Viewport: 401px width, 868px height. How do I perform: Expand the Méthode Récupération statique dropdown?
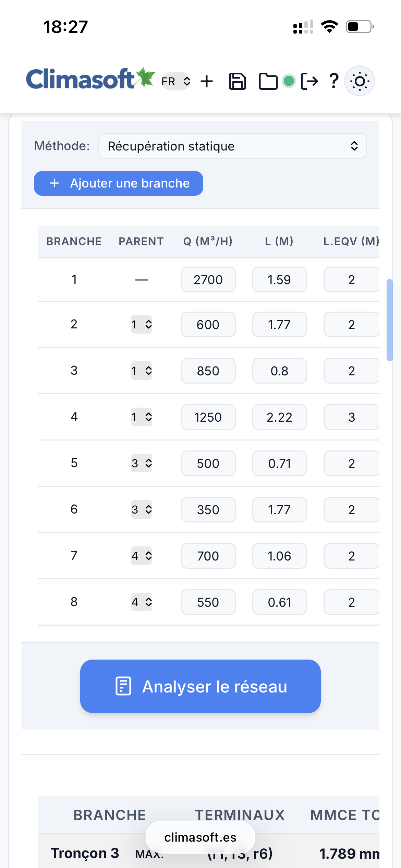point(232,146)
